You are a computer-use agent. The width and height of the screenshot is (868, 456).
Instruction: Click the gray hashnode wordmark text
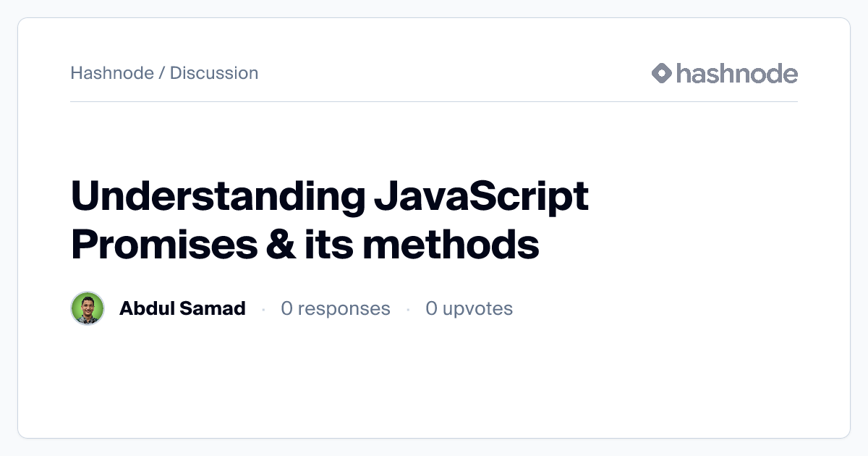[x=737, y=73]
